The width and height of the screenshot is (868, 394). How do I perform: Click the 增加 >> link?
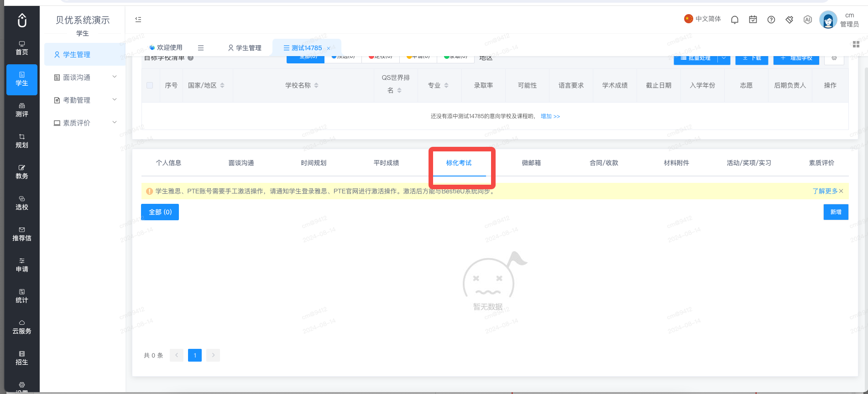point(550,116)
